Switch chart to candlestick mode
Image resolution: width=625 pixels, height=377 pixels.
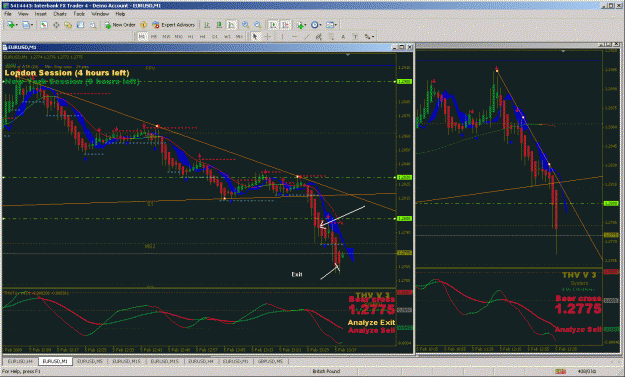pos(219,25)
